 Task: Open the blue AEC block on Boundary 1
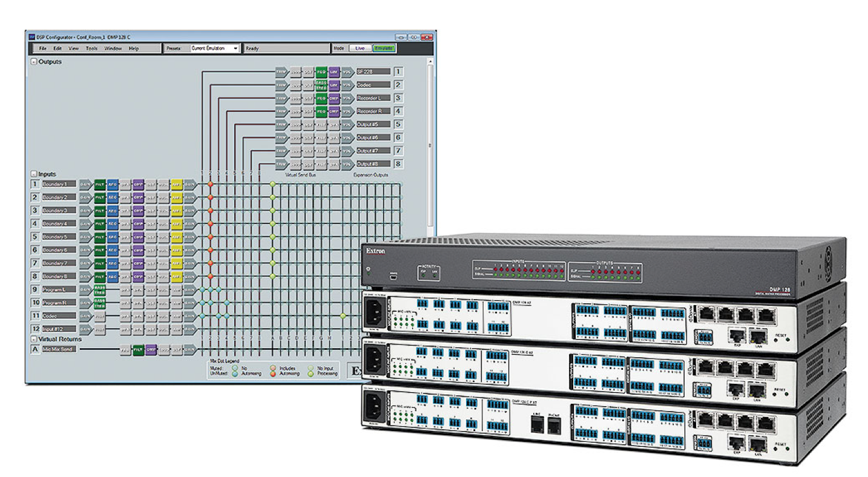click(113, 184)
